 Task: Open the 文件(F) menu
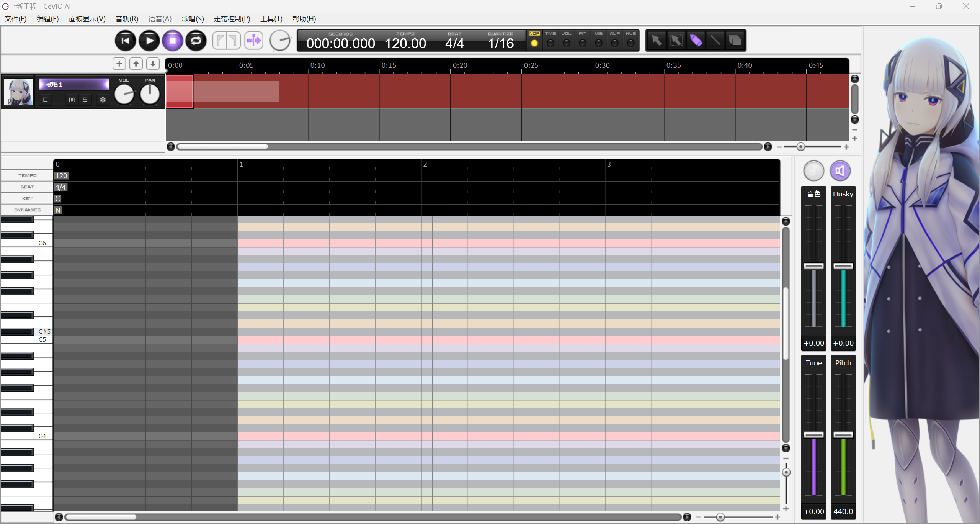point(16,19)
